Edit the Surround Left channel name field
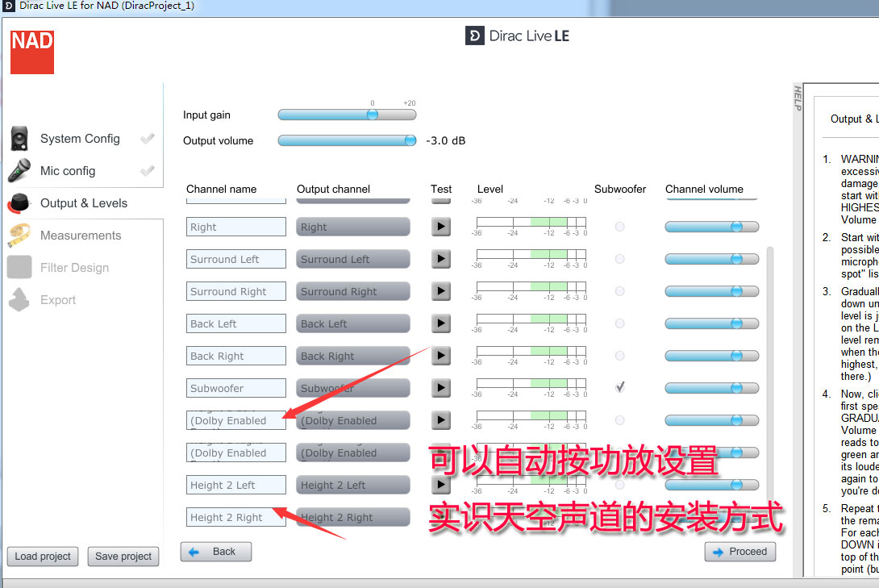The width and height of the screenshot is (879, 588). [236, 259]
